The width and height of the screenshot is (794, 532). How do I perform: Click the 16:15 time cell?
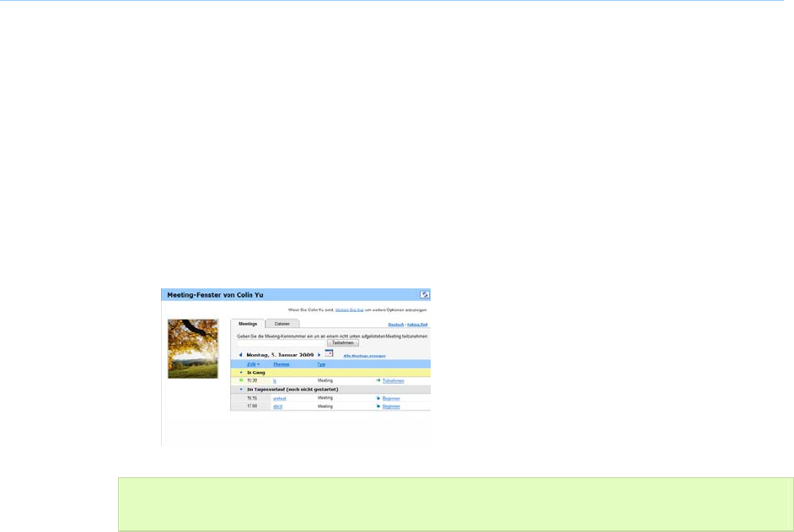click(252, 398)
